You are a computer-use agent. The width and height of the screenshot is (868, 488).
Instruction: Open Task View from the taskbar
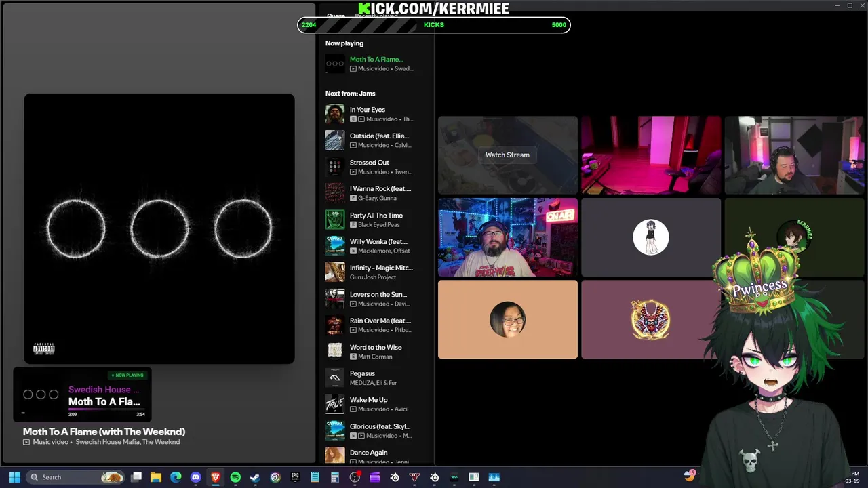[136, 477]
